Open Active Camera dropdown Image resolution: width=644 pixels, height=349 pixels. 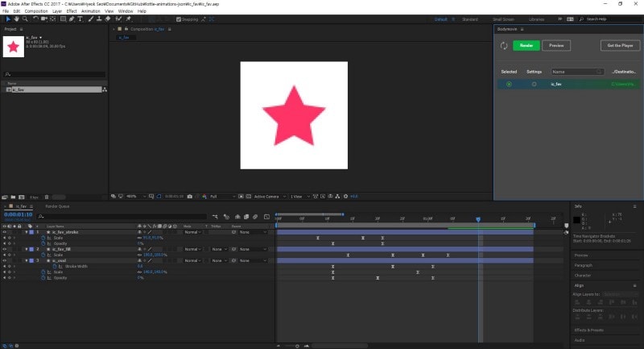click(270, 197)
